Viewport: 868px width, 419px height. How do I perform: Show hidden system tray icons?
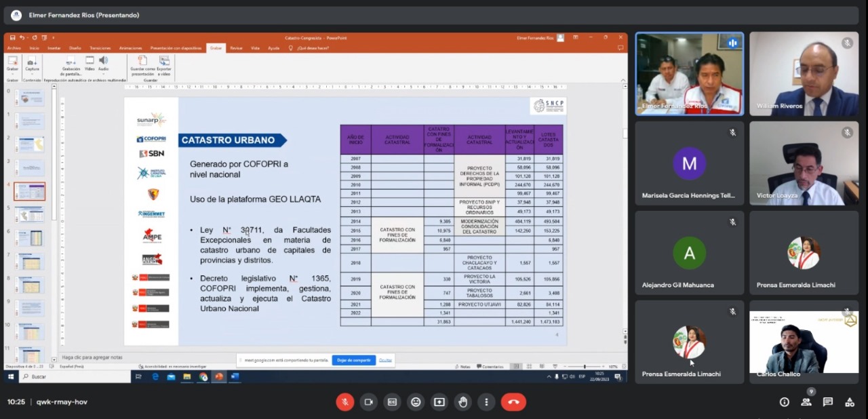click(x=548, y=376)
